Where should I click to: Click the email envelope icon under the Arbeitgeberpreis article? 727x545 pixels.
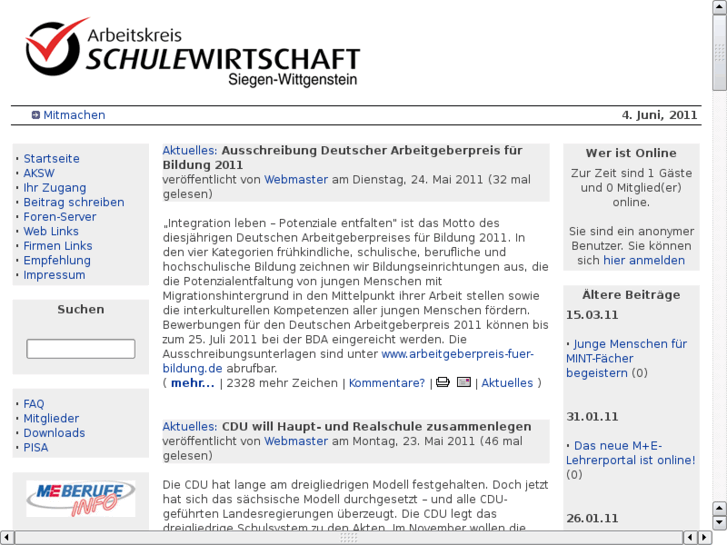(x=464, y=382)
